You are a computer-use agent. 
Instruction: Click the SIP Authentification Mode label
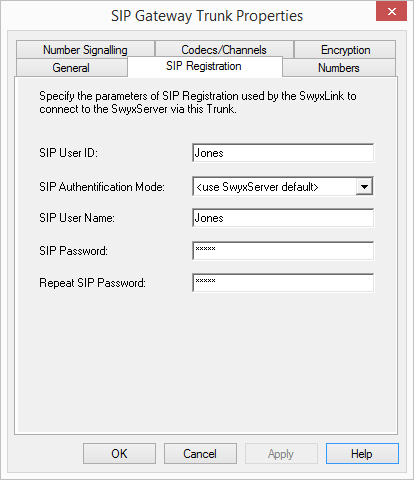tap(102, 187)
